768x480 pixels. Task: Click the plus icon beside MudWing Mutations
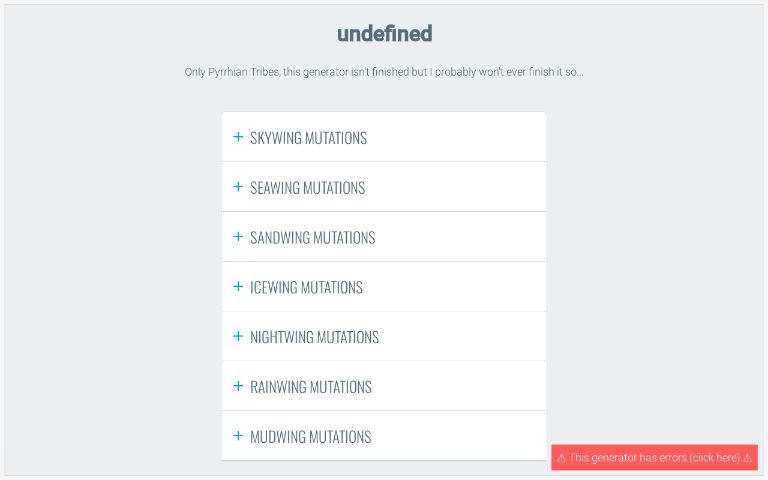[238, 436]
